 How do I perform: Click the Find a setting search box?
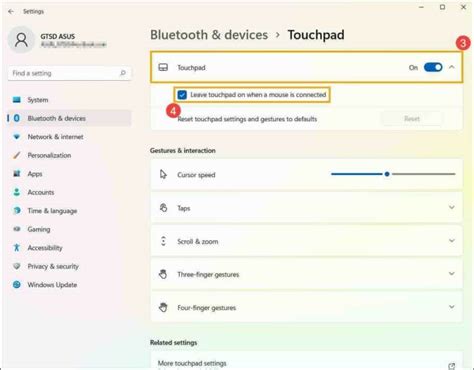(69, 73)
